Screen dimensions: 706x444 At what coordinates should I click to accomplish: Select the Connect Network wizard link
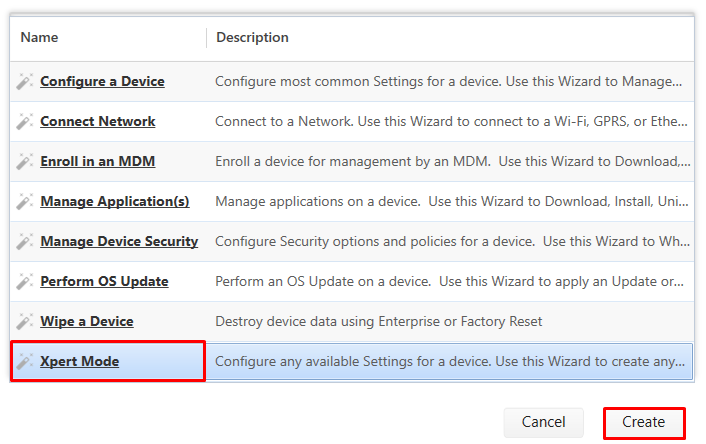tap(98, 122)
